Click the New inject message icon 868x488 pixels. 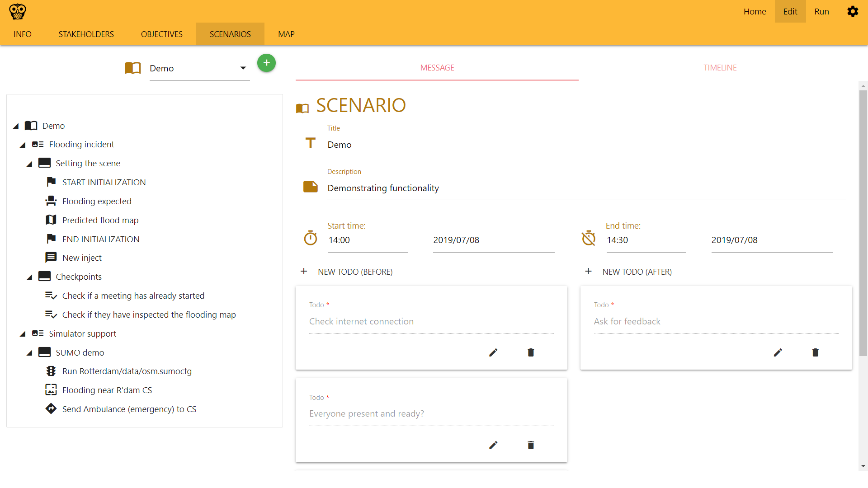click(x=51, y=258)
